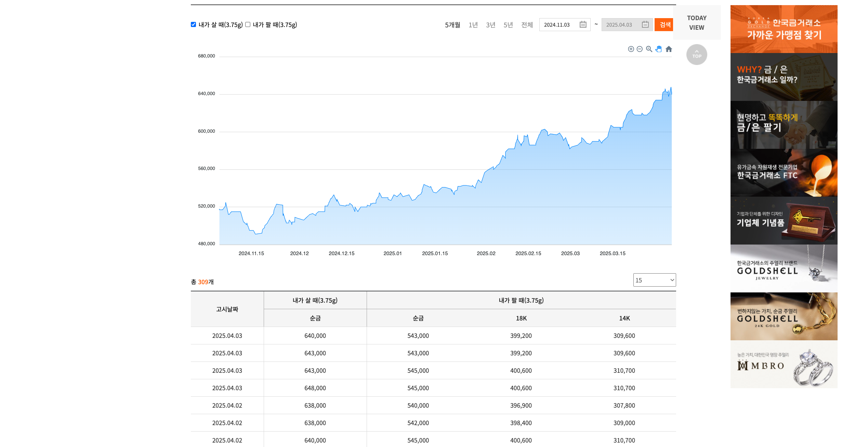Screen dimensions: 868x447
Task: Select the magnifier selection zoom tool
Action: coord(649,49)
